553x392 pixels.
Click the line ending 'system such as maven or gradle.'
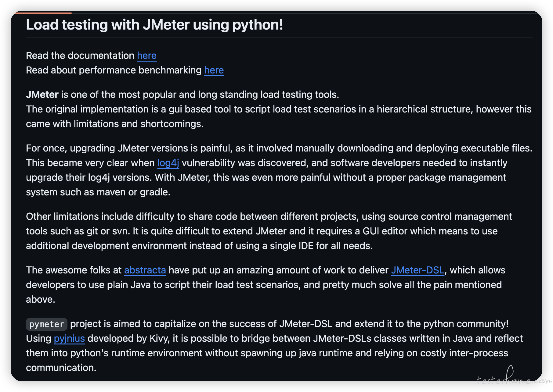(x=98, y=192)
